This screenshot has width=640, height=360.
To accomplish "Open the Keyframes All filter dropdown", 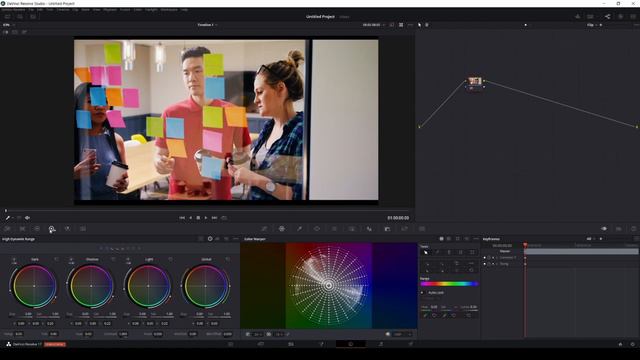I will click(591, 239).
